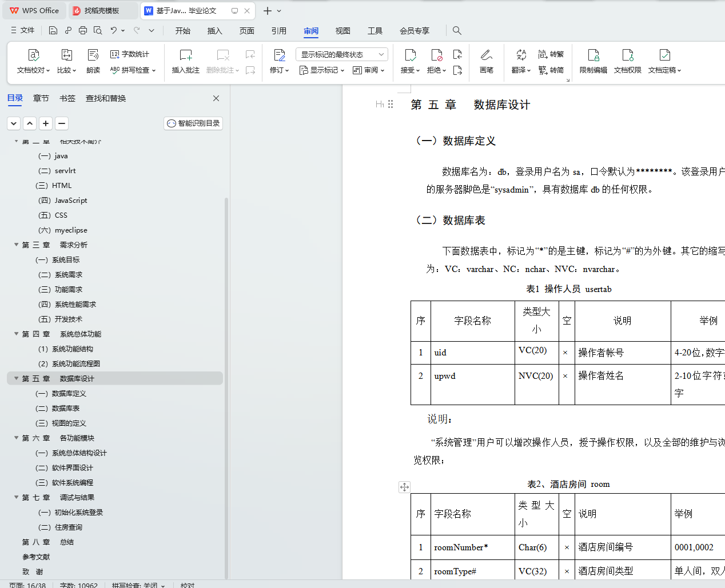The width and height of the screenshot is (725, 588).
Task: Click 文档权限 document permission icon
Action: (x=628, y=55)
